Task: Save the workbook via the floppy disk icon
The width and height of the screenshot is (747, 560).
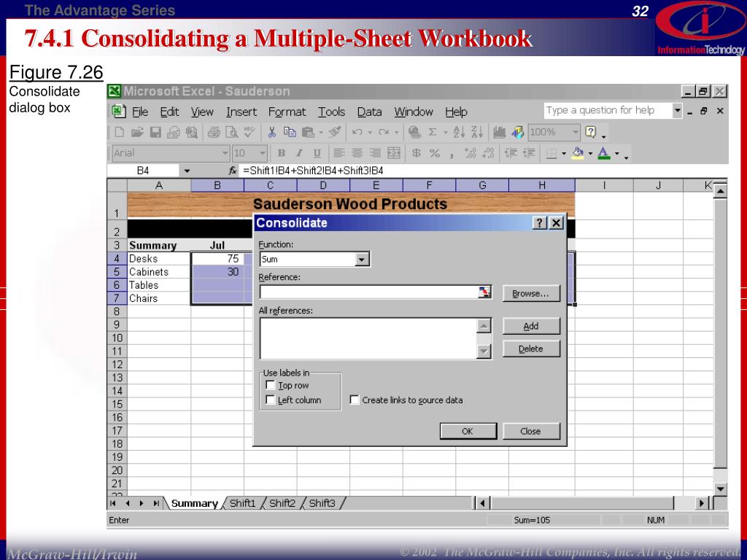Action: pyautogui.click(x=155, y=132)
